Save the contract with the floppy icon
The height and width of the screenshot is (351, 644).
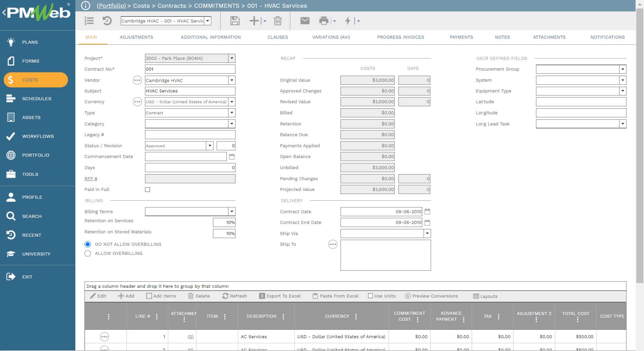tap(235, 21)
